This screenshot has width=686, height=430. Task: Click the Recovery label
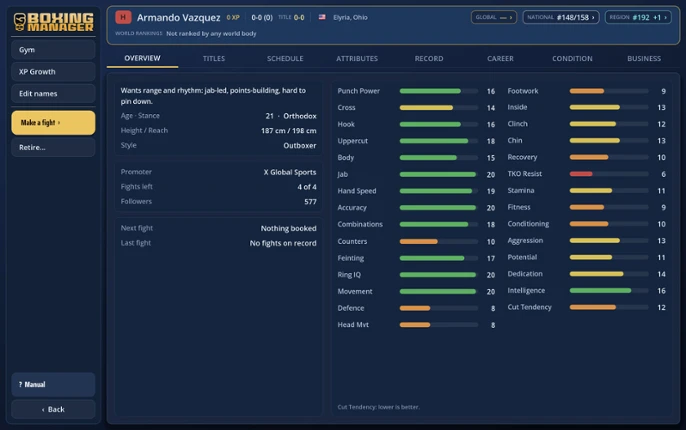[x=522, y=157]
